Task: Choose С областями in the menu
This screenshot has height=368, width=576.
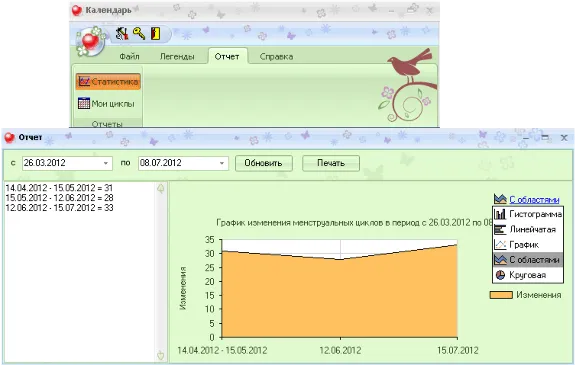Action: (528, 260)
